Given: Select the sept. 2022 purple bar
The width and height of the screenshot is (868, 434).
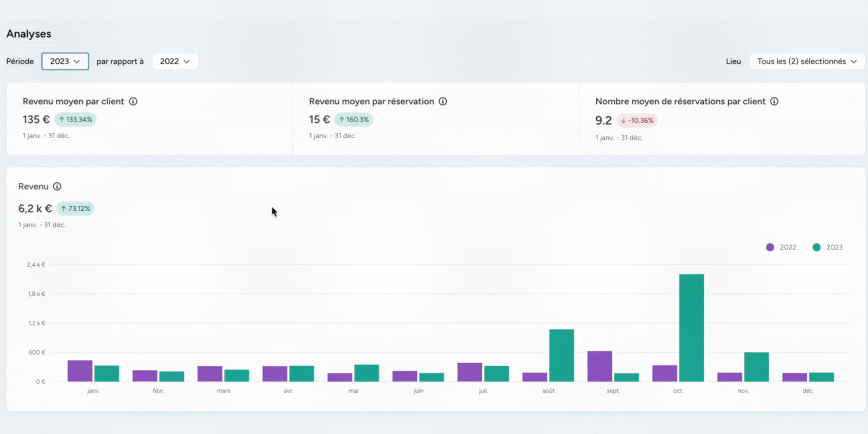Looking at the screenshot, I should (x=599, y=366).
